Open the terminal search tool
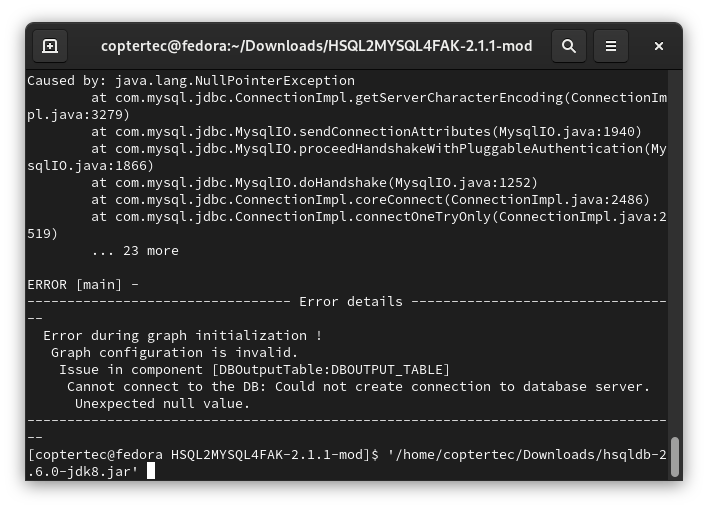 click(x=568, y=46)
